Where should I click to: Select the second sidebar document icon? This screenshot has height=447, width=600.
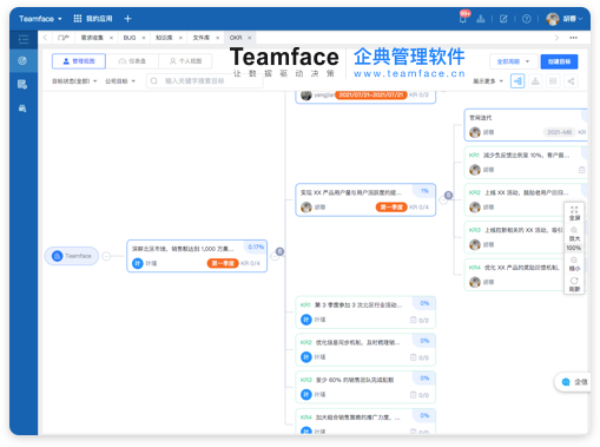(23, 85)
